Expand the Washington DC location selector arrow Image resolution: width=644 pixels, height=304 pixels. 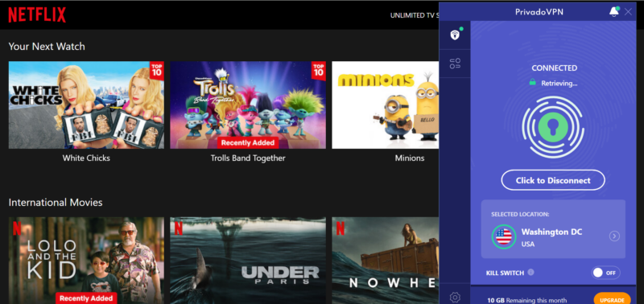pos(614,236)
